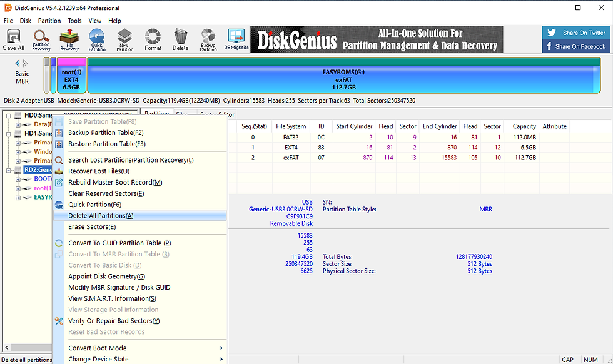
Task: Open the Partition Recovery tool
Action: 41,39
